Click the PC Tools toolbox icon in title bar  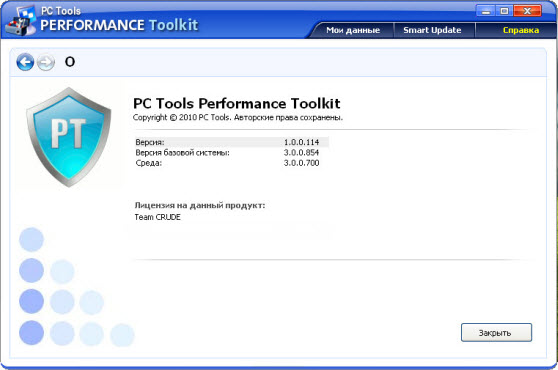tap(21, 20)
